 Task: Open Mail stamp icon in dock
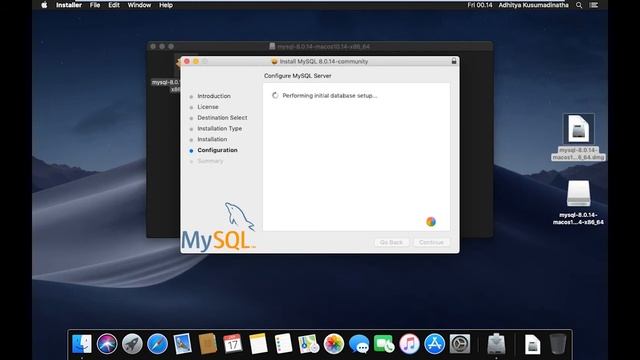[x=182, y=344]
